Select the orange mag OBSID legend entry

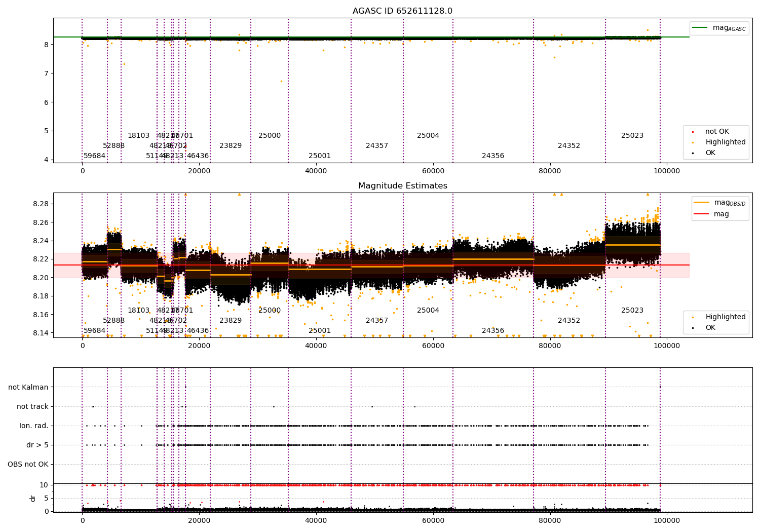pos(719,203)
